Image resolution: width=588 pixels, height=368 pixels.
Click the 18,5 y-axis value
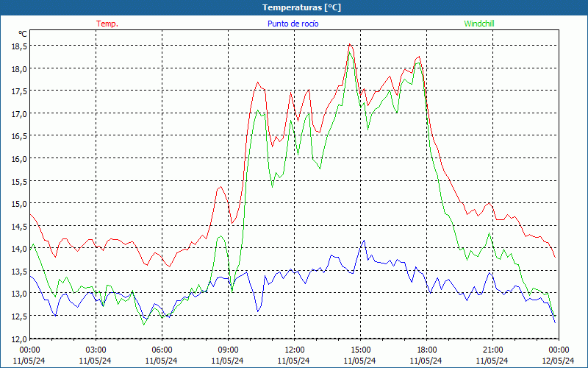pyautogui.click(x=21, y=46)
